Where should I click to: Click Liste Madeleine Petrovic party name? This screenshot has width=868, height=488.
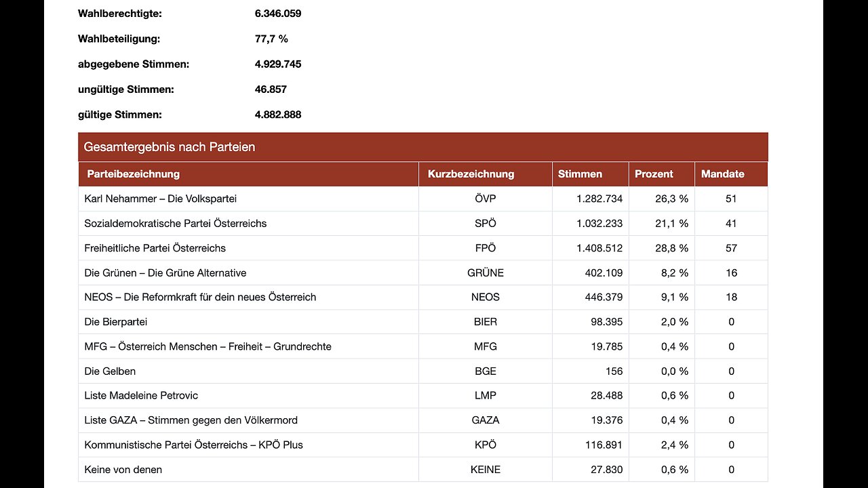[141, 395]
